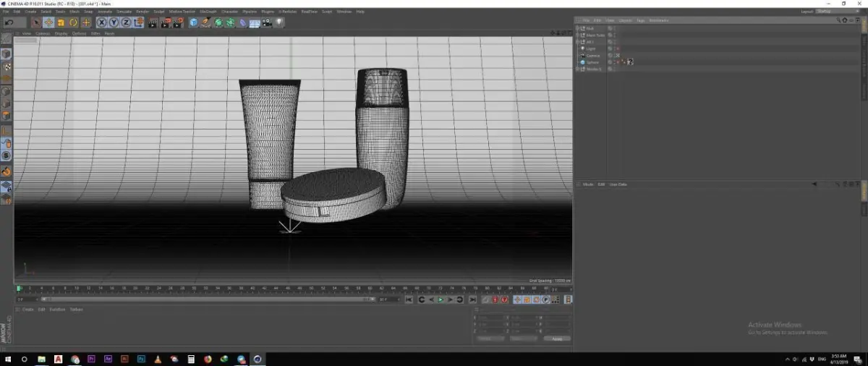The image size is (868, 366).
Task: Open Mode menu in Attribute Manager
Action: point(588,184)
